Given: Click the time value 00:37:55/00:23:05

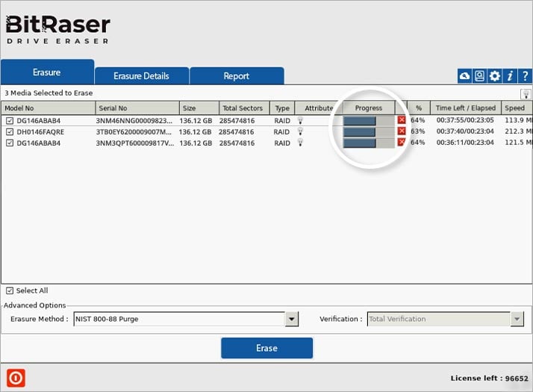Looking at the screenshot, I should click(465, 120).
